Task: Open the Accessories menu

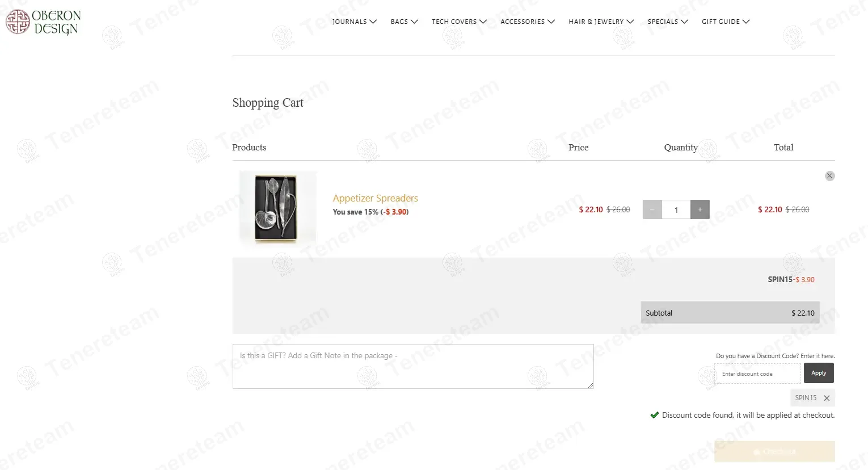Action: coord(528,22)
